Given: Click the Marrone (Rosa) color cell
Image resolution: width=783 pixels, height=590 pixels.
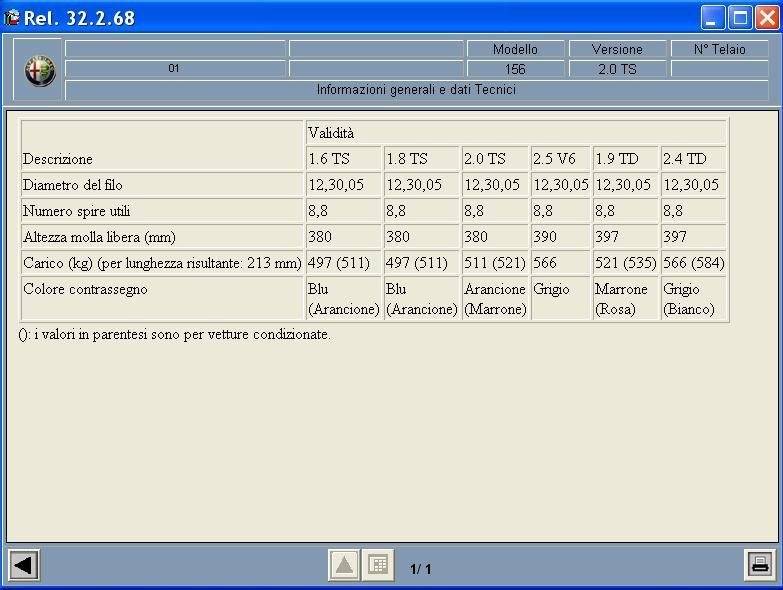Looking at the screenshot, I should pos(626,298).
